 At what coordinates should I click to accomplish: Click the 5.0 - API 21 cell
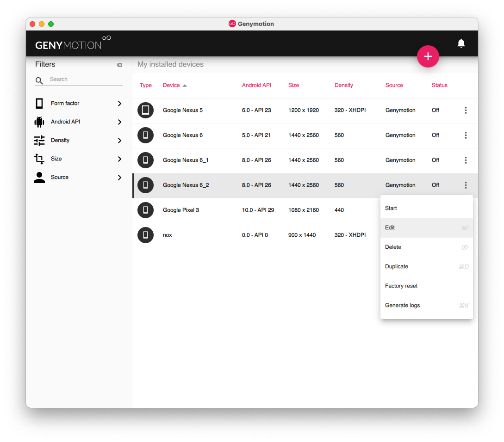click(x=256, y=135)
